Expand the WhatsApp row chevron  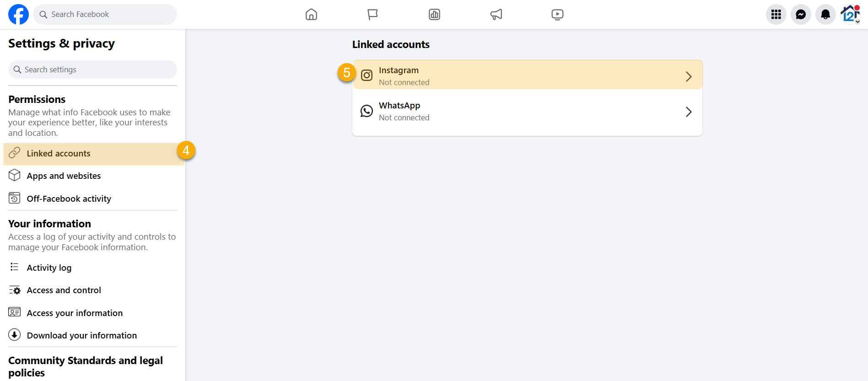[x=689, y=112]
